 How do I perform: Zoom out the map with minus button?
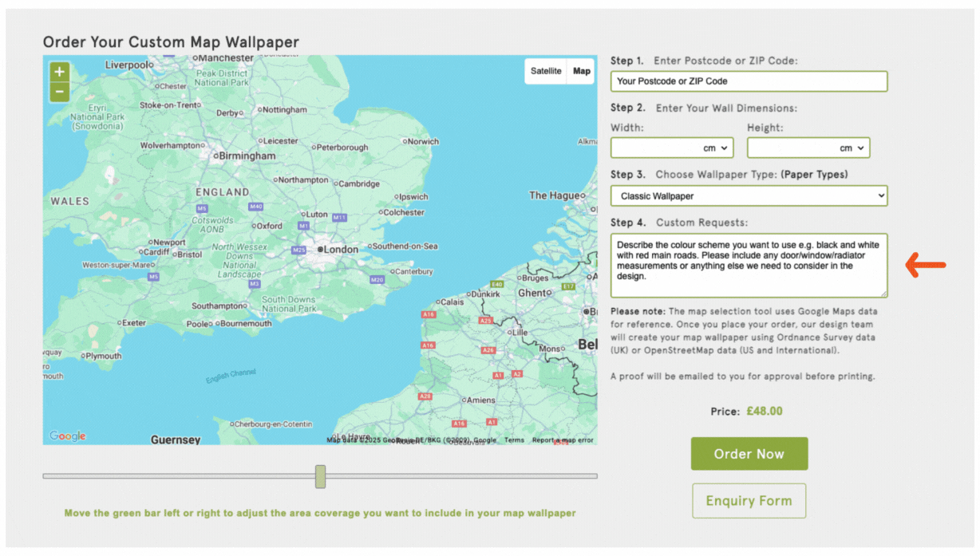pyautogui.click(x=60, y=93)
